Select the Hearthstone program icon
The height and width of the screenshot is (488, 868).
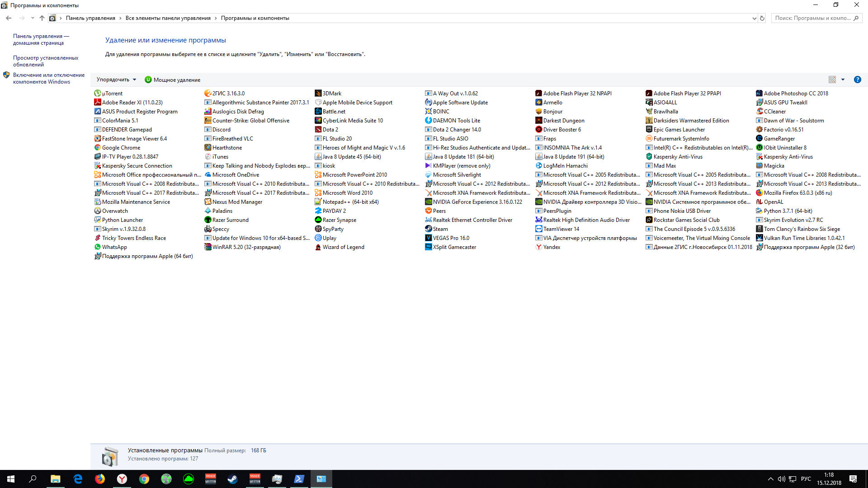[x=208, y=148]
